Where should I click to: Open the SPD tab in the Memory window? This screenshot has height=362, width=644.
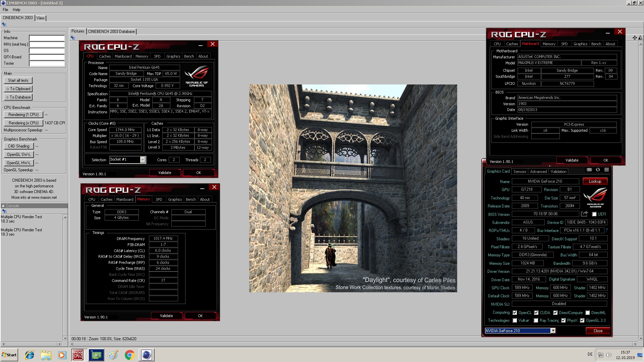pyautogui.click(x=159, y=199)
